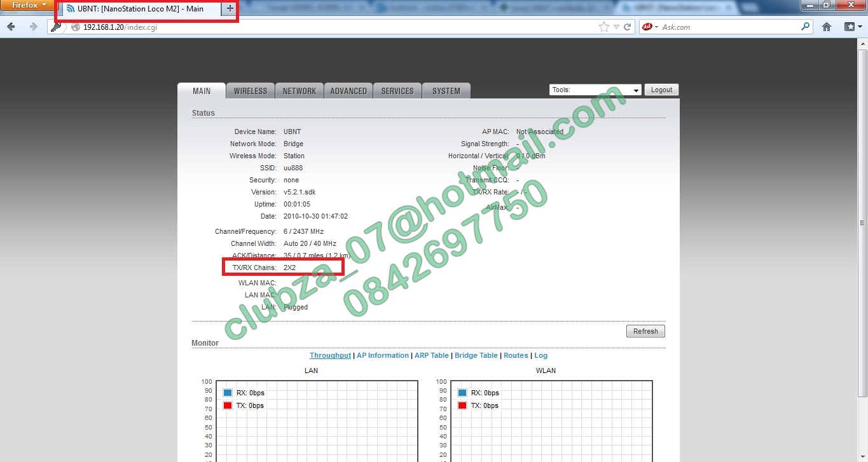Image resolution: width=868 pixels, height=462 pixels.
Task: Bookmark this page with the star icon
Action: (x=603, y=27)
